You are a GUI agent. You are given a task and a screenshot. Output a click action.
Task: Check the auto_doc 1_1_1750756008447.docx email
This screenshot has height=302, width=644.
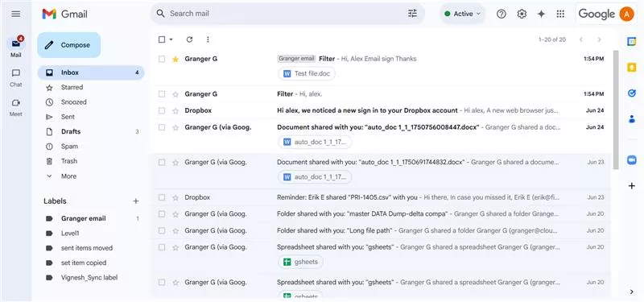click(x=162, y=127)
